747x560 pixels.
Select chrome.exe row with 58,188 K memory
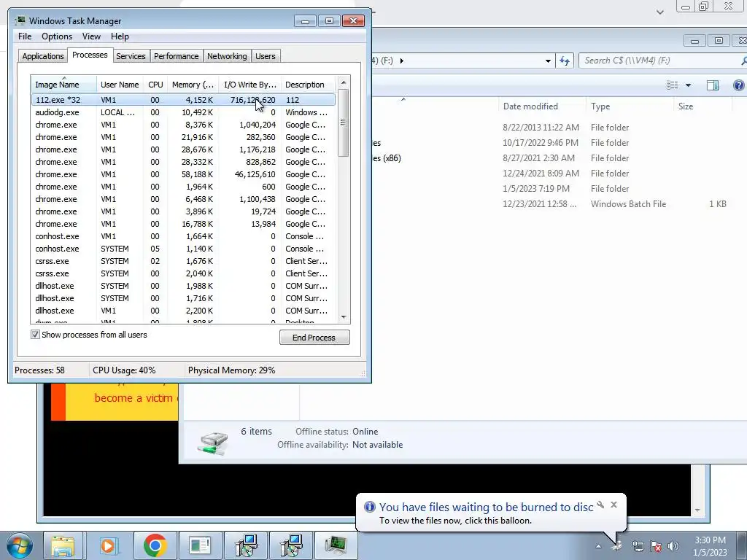pyautogui.click(x=183, y=174)
